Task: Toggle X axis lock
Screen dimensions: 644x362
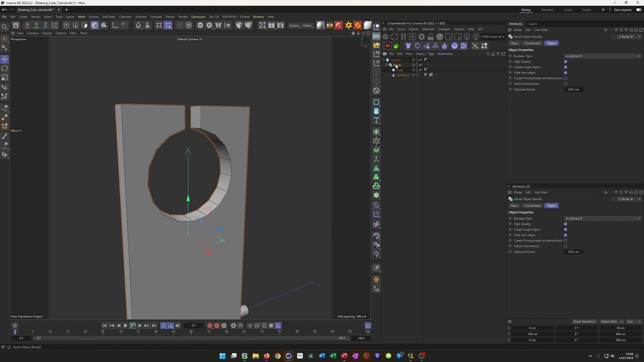Action: click(27, 25)
